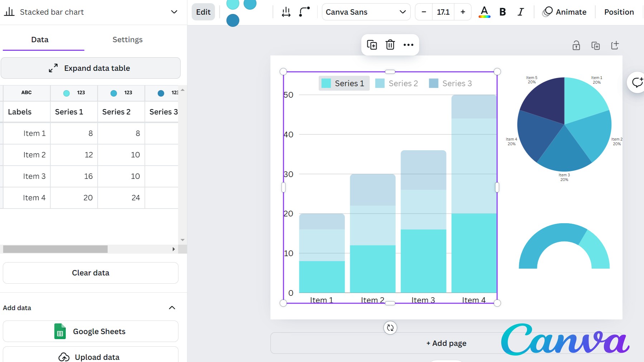Select the Item 3 label cell
Image resolution: width=644 pixels, height=362 pixels.
coord(27,176)
